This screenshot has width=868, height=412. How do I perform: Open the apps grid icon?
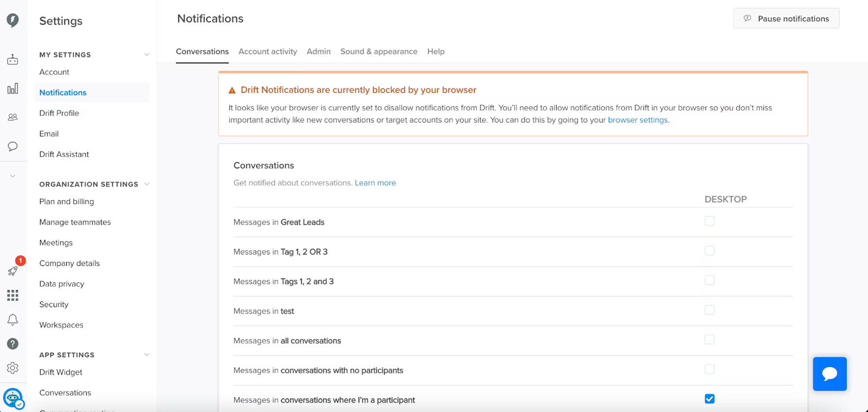12,295
